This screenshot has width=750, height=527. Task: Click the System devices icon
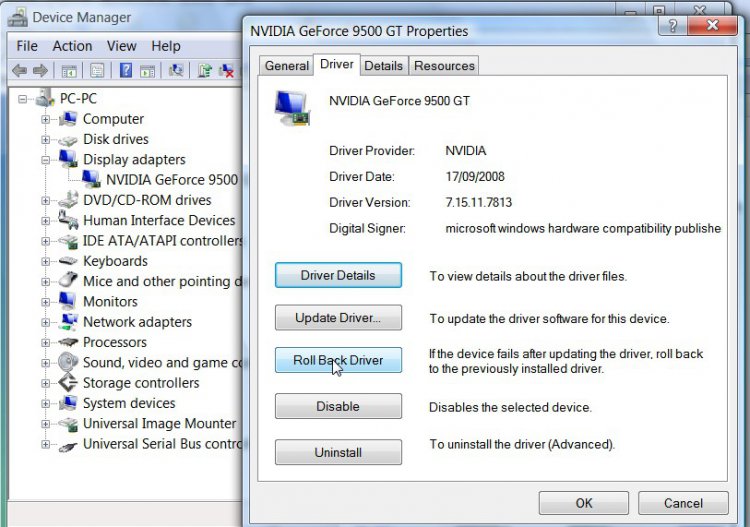68,403
